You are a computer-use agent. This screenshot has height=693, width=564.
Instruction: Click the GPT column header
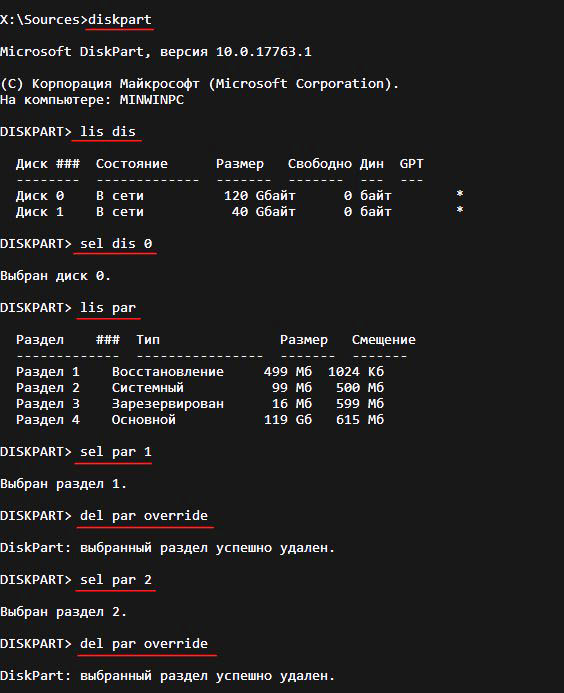pos(412,164)
